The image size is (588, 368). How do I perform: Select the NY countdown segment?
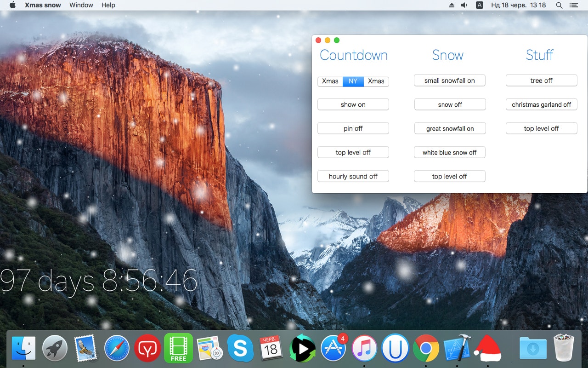coord(353,81)
